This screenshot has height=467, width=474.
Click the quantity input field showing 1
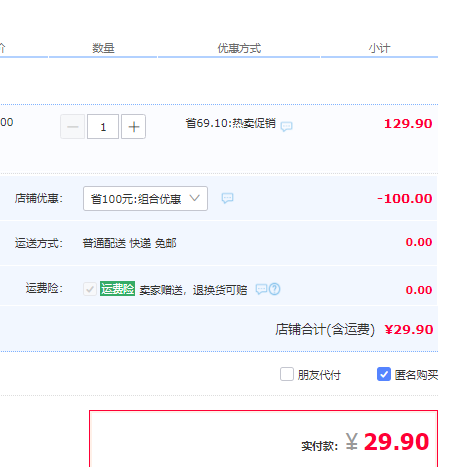[103, 127]
